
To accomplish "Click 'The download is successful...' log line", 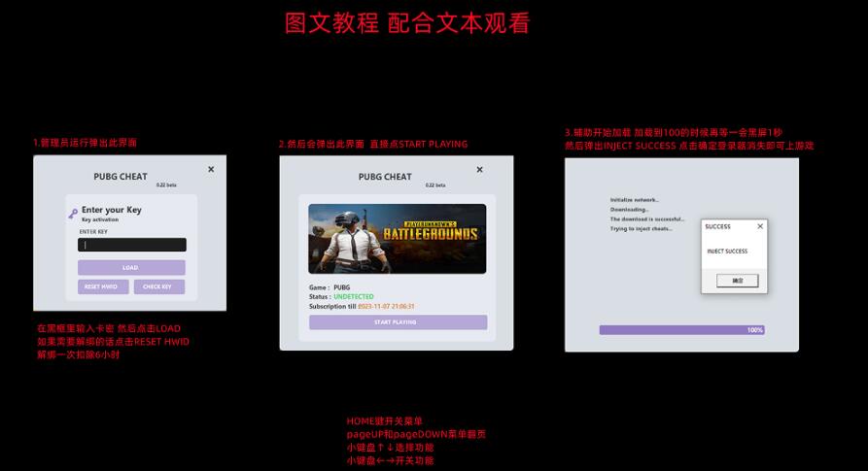I will [x=647, y=219].
